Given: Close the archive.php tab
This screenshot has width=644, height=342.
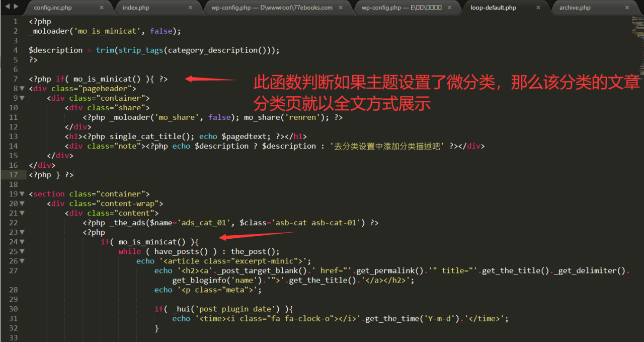Looking at the screenshot, I should tap(627, 8).
